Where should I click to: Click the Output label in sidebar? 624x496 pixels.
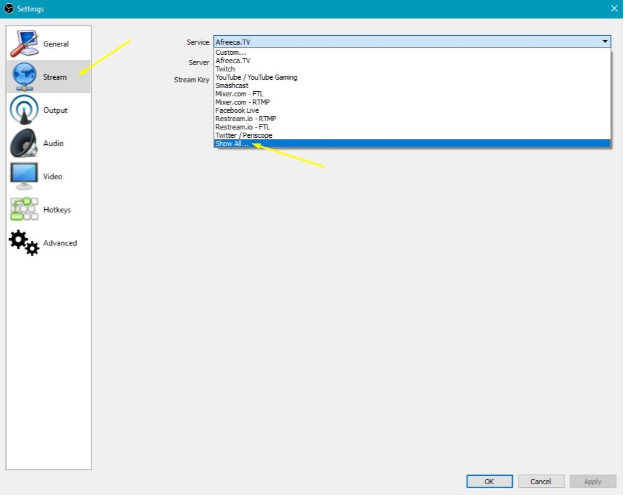pyautogui.click(x=55, y=110)
